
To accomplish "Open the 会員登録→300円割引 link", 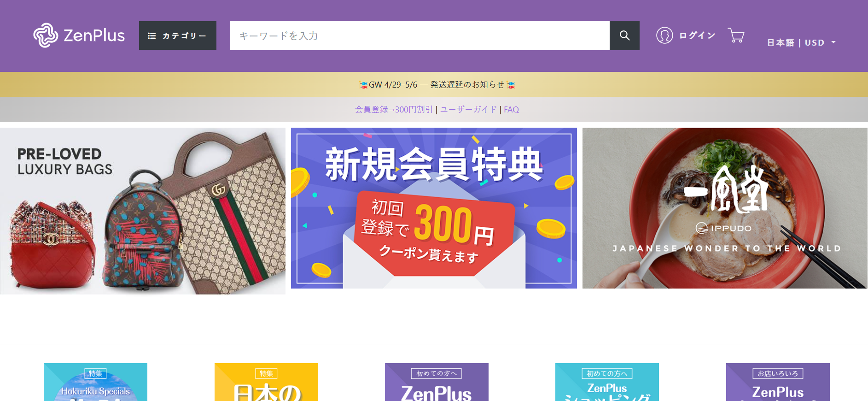I will 394,110.
